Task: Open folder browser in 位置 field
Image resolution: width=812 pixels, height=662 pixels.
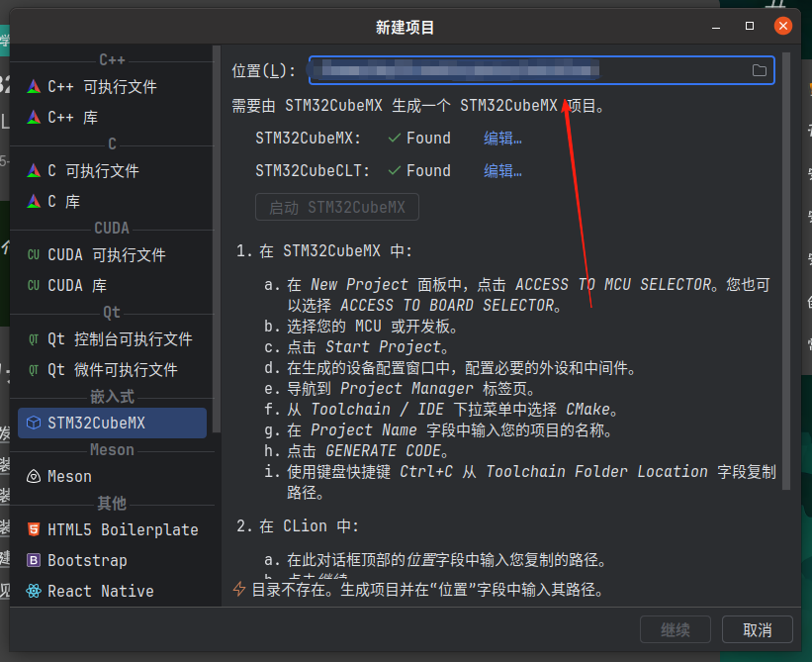Action: click(760, 70)
